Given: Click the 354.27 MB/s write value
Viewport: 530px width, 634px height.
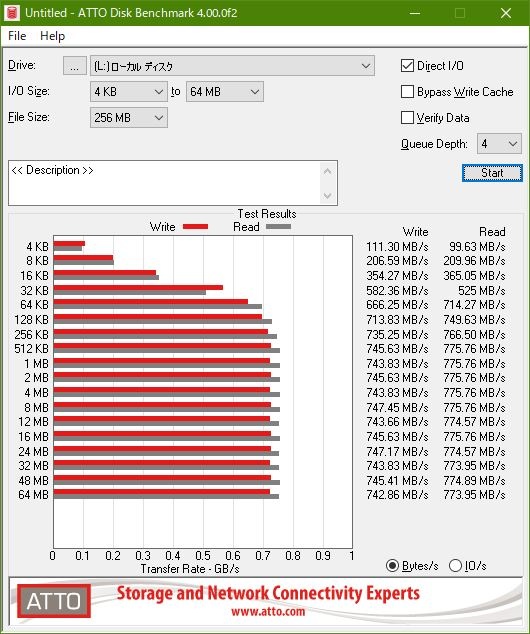Looking at the screenshot, I should (x=397, y=276).
